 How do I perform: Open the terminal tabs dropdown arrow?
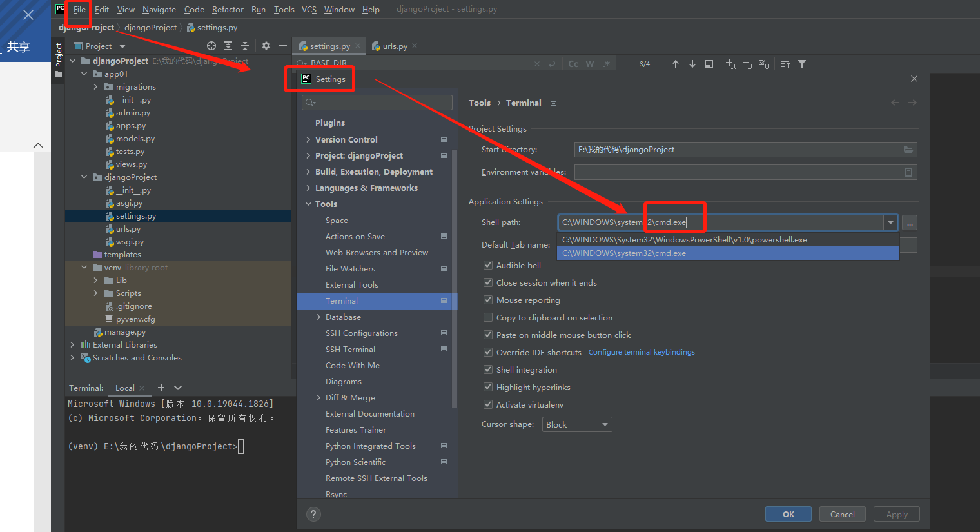[178, 388]
